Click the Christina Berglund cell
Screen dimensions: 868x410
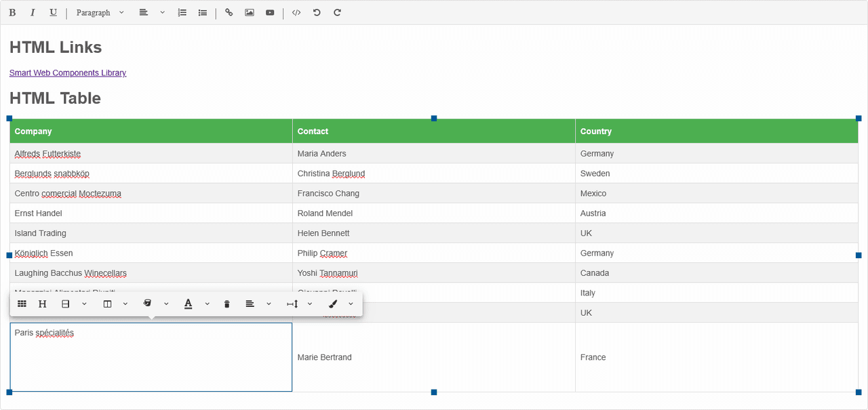[434, 173]
